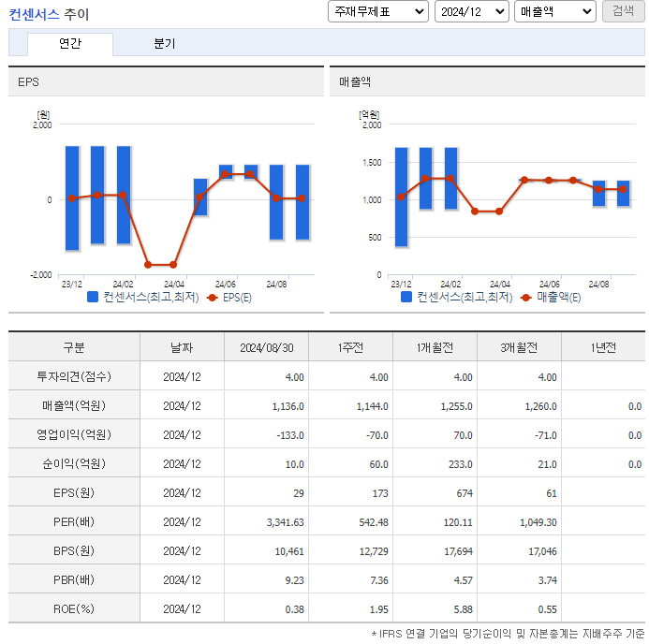
Task: Switch to the 분기 tab
Action: pos(164,43)
